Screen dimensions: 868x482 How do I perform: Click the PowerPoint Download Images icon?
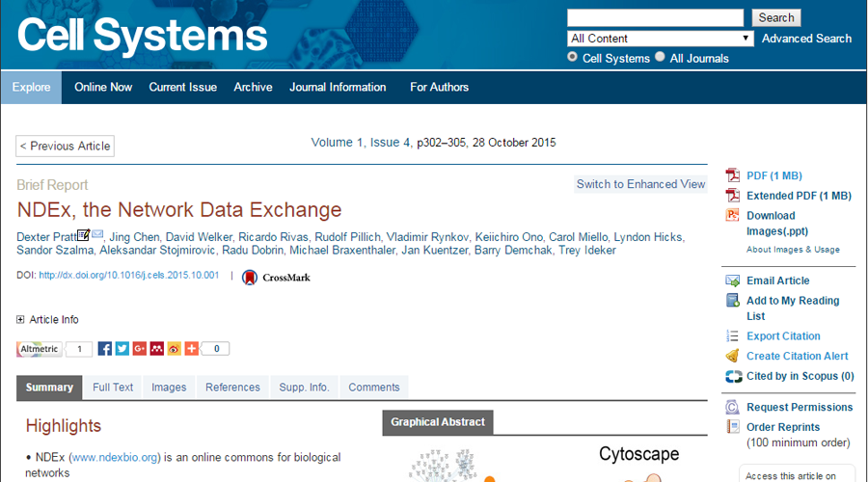[732, 215]
